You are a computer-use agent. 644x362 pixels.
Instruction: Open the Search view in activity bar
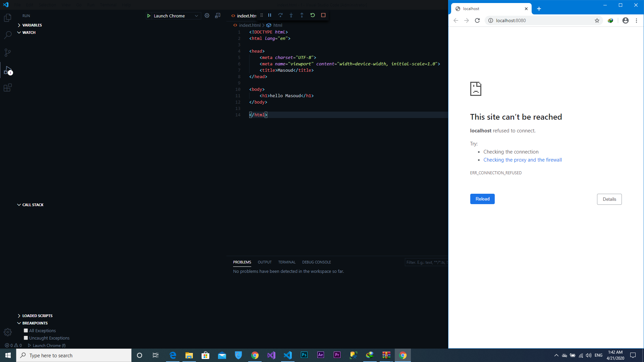click(x=8, y=35)
